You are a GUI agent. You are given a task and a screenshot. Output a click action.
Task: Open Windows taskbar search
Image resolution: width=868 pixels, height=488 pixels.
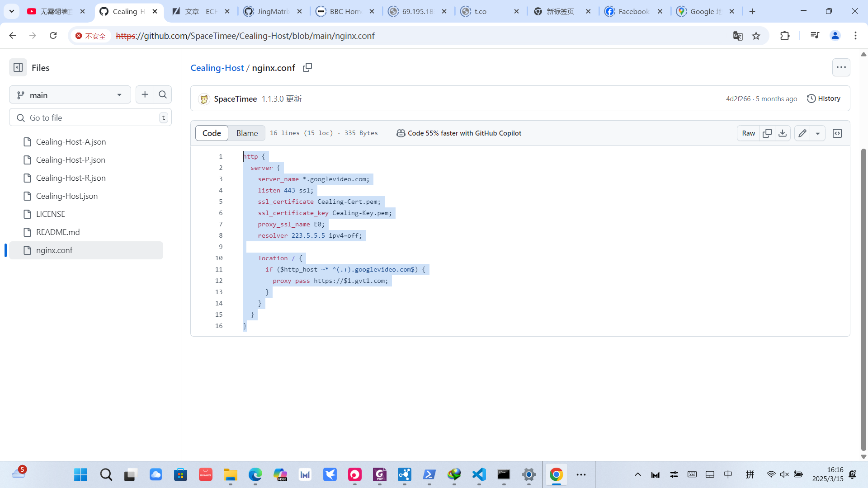(106, 474)
